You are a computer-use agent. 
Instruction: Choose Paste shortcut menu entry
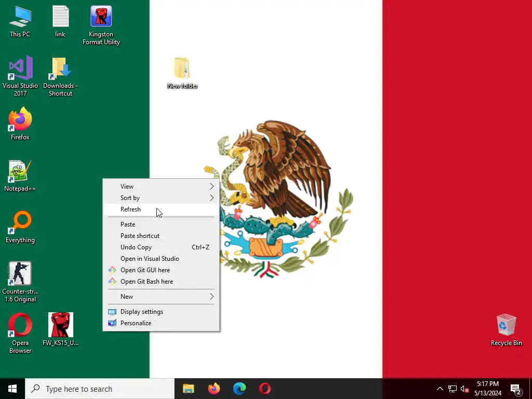[161, 236]
